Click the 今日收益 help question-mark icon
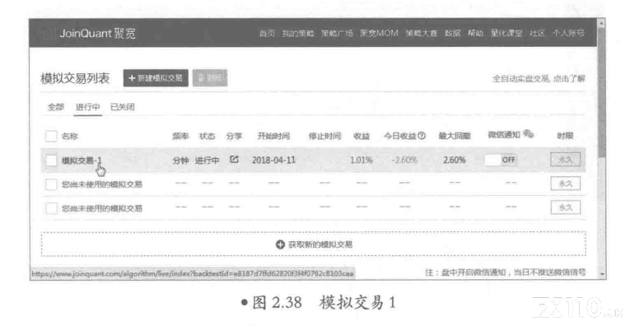The width and height of the screenshot is (644, 326). [x=422, y=136]
